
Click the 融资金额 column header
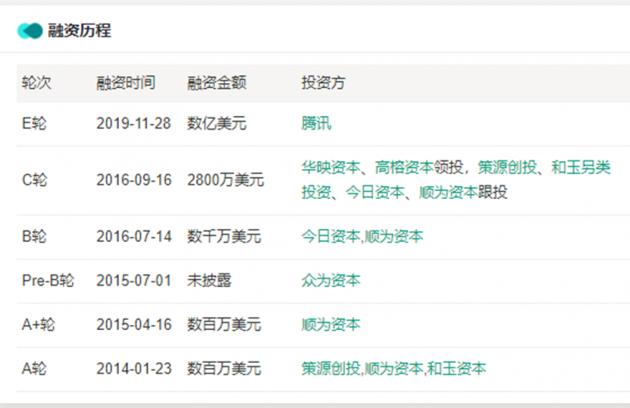(x=217, y=83)
